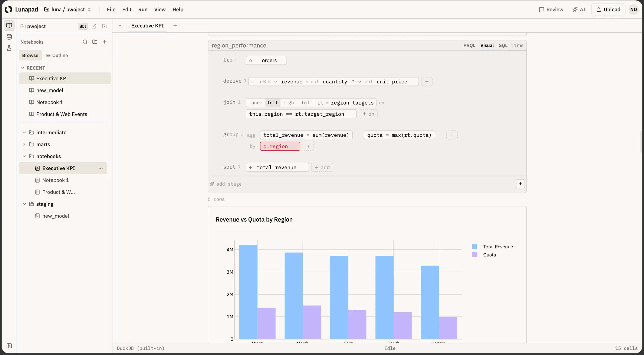
Task: Open the Edit menu
Action: 127,10
